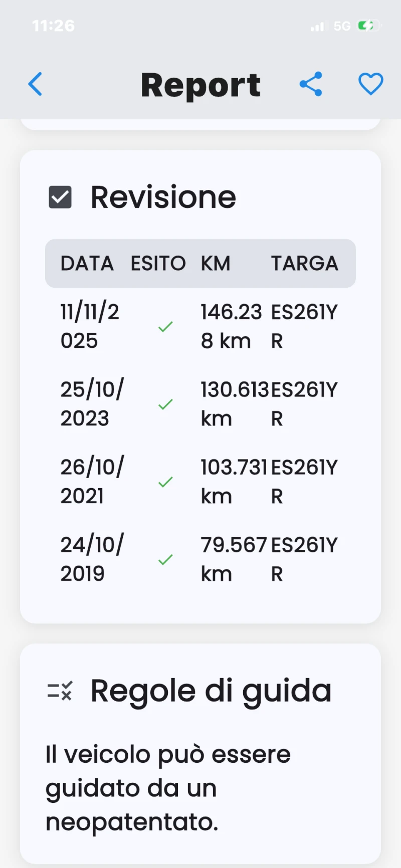401x868 pixels.
Task: Tap the green checkmark for 11/11/2025 inspection
Action: point(165,327)
